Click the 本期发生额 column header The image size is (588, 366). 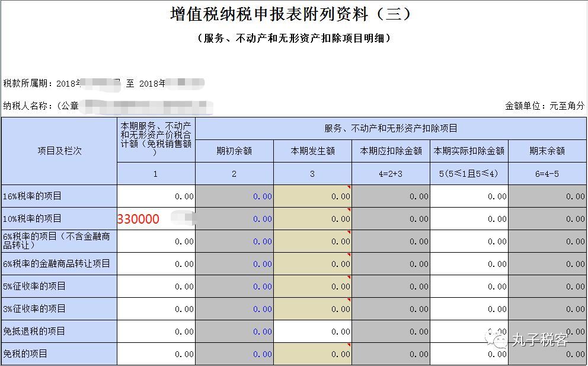[312, 151]
